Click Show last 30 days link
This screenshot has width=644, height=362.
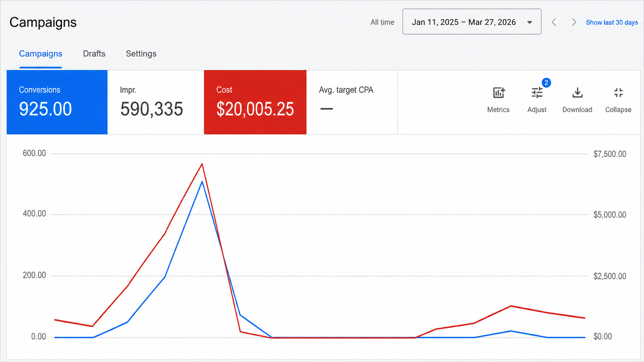(x=612, y=23)
